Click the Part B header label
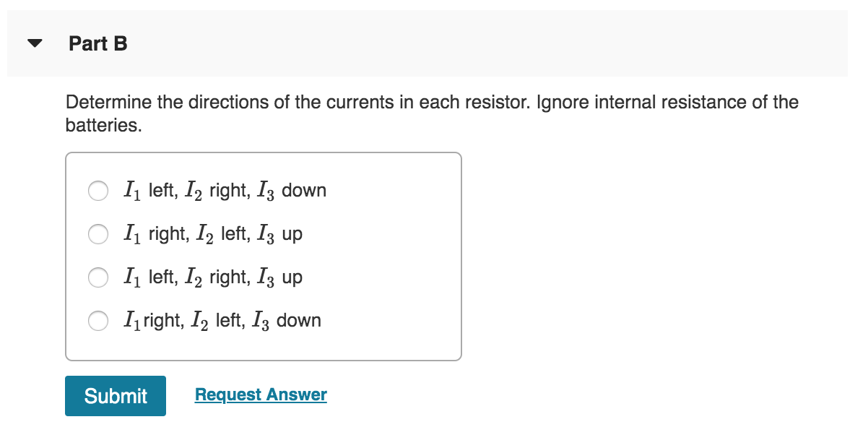Viewport: 868px width, 448px height. tap(97, 43)
